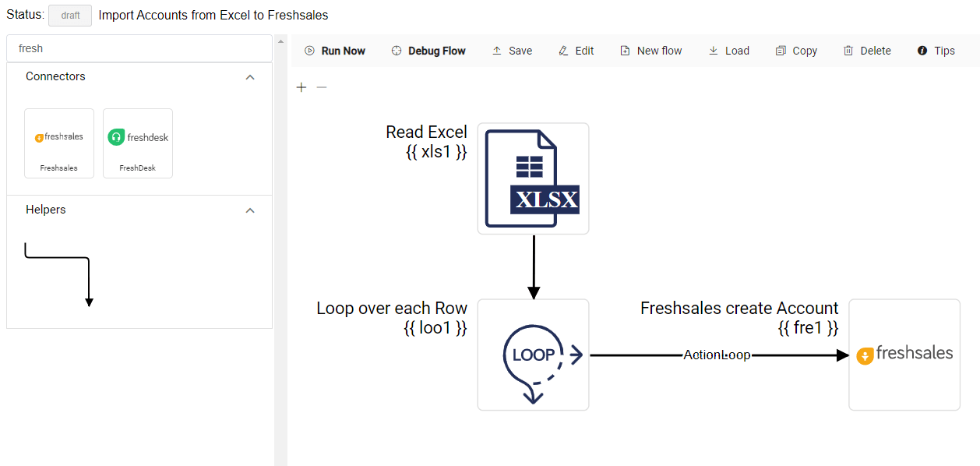Select the arrow connector helper
This screenshot has width=980, height=466.
click(x=59, y=274)
